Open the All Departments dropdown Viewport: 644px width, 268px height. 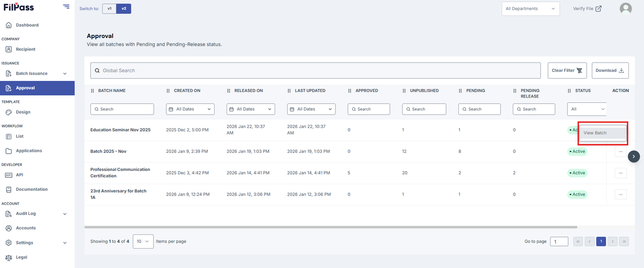coord(531,9)
